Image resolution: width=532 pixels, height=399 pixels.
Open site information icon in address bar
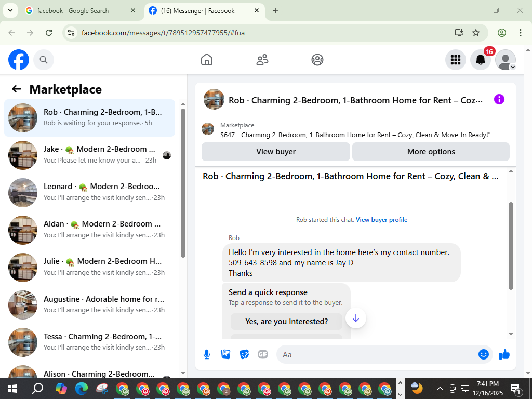click(x=71, y=33)
